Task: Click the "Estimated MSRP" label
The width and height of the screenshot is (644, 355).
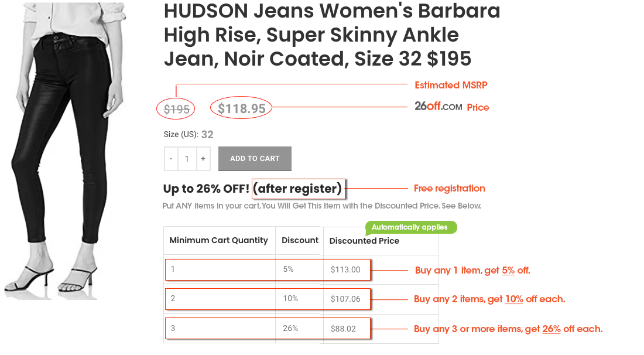Action: pos(451,86)
